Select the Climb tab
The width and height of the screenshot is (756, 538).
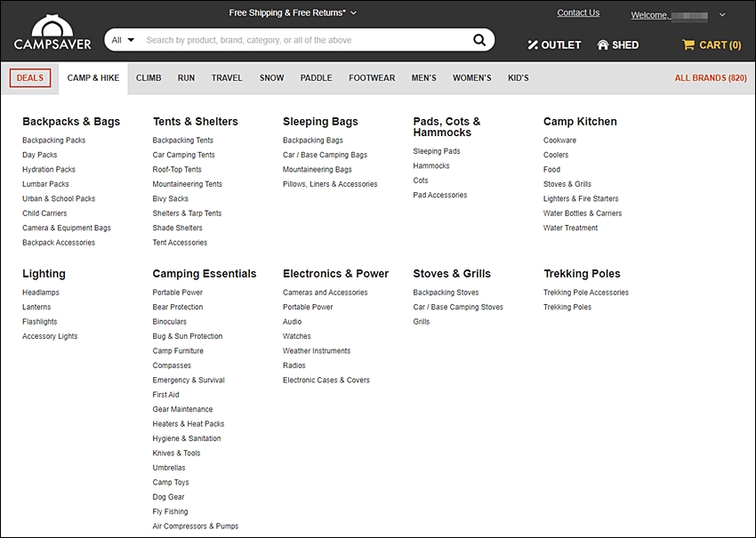tap(149, 78)
